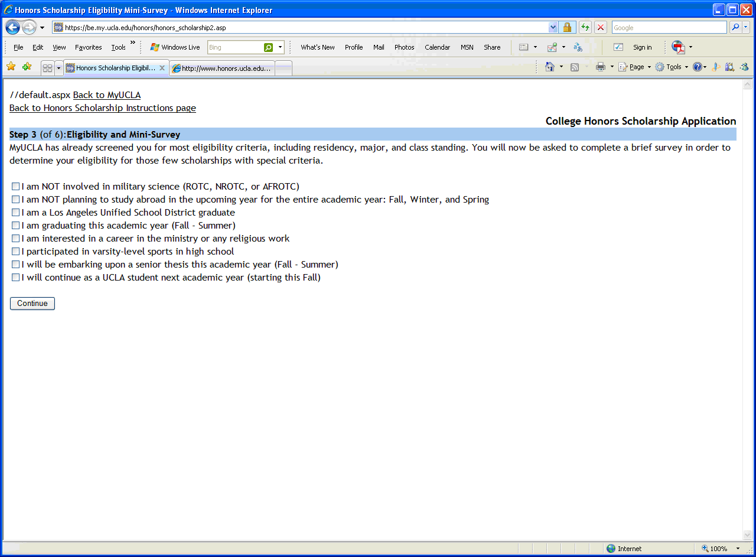
Task: Click the Home page icon
Action: 550,67
